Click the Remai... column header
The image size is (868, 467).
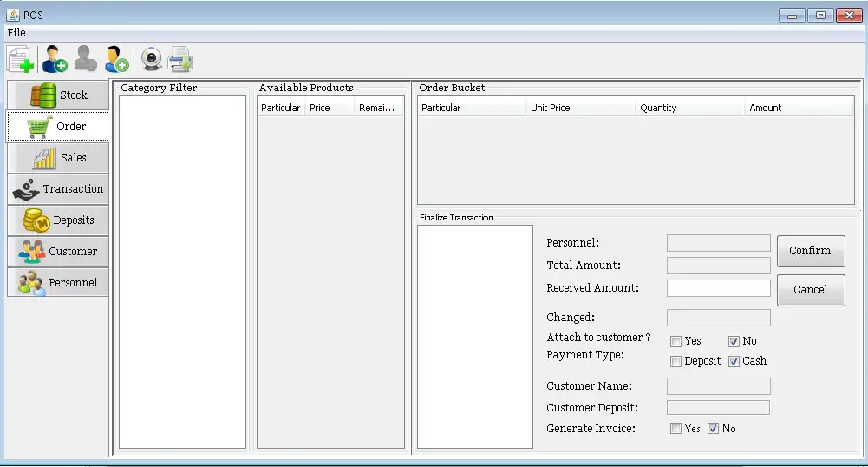tap(379, 108)
